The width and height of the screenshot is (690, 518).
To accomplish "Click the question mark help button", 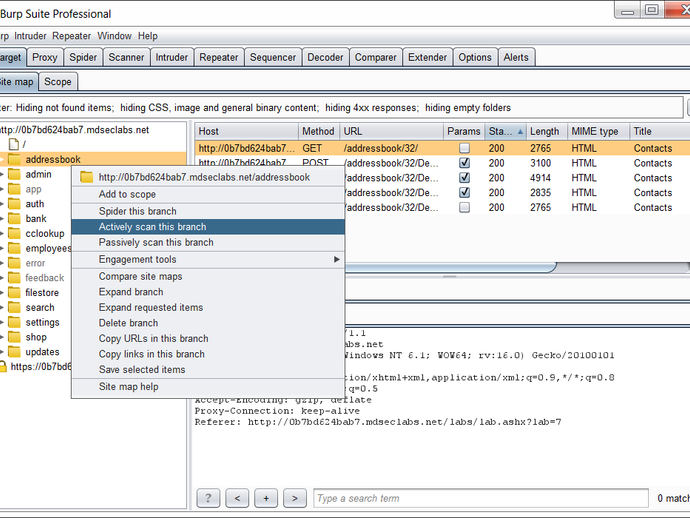I will 208,498.
